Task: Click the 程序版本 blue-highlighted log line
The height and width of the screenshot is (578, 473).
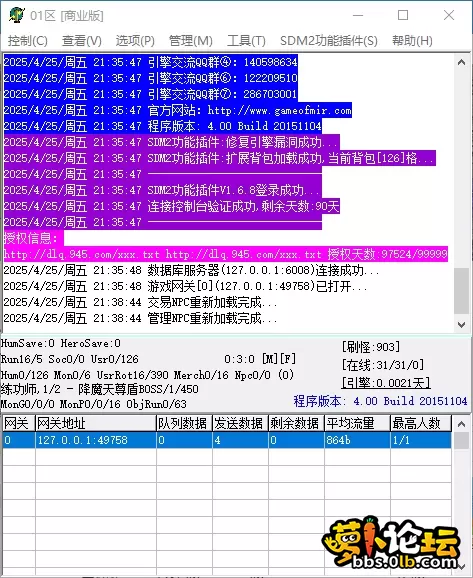Action: (x=163, y=126)
